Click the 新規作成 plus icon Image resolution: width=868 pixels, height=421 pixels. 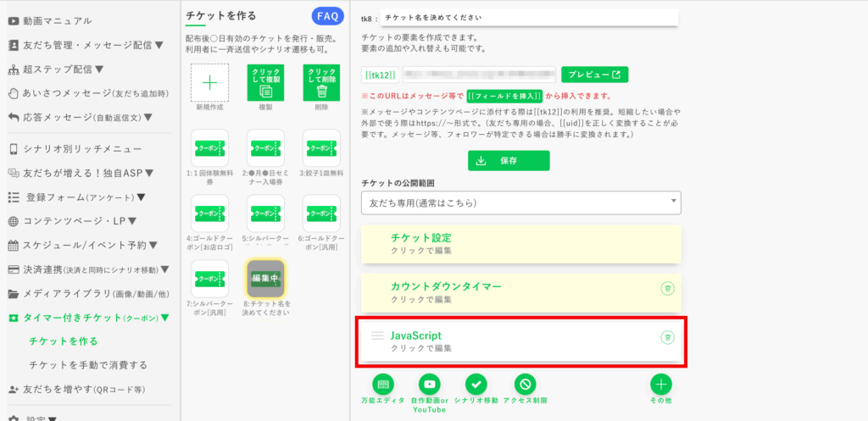tap(210, 83)
